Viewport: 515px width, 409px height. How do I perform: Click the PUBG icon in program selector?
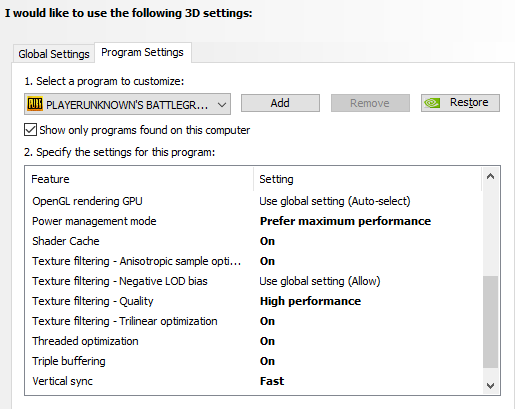point(35,104)
